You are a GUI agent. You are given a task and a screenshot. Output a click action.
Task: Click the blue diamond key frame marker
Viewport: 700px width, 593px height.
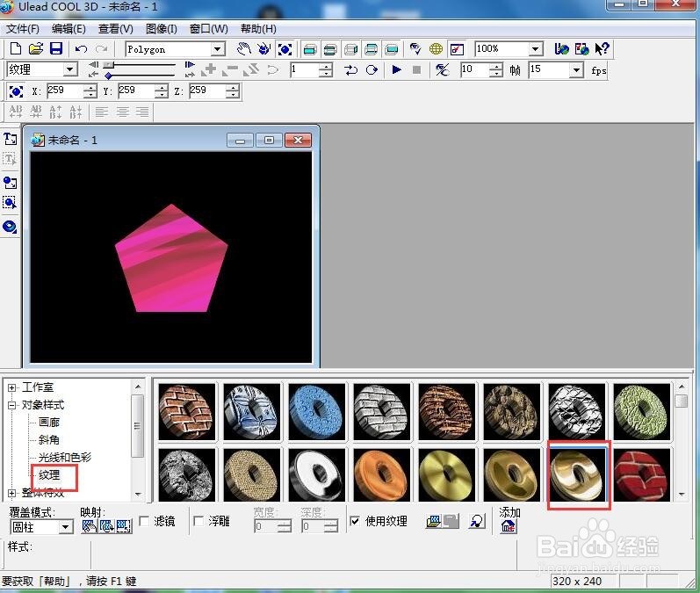pos(109,76)
